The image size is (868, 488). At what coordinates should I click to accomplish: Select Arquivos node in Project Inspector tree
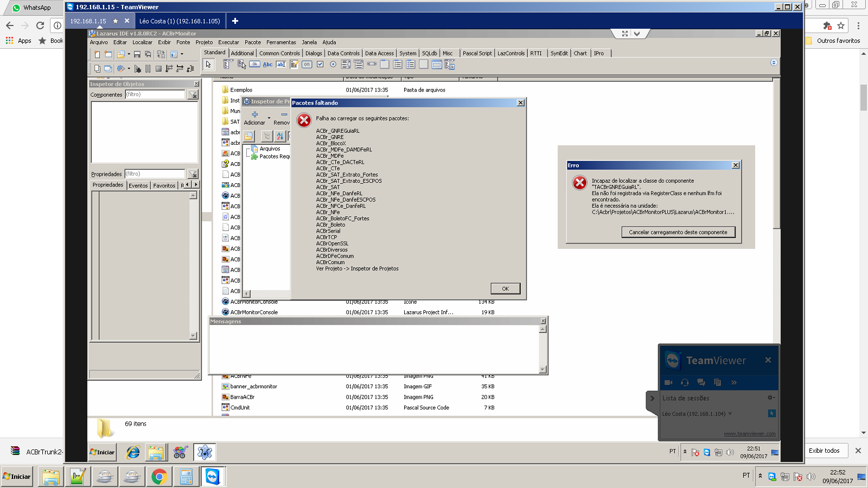click(x=270, y=149)
